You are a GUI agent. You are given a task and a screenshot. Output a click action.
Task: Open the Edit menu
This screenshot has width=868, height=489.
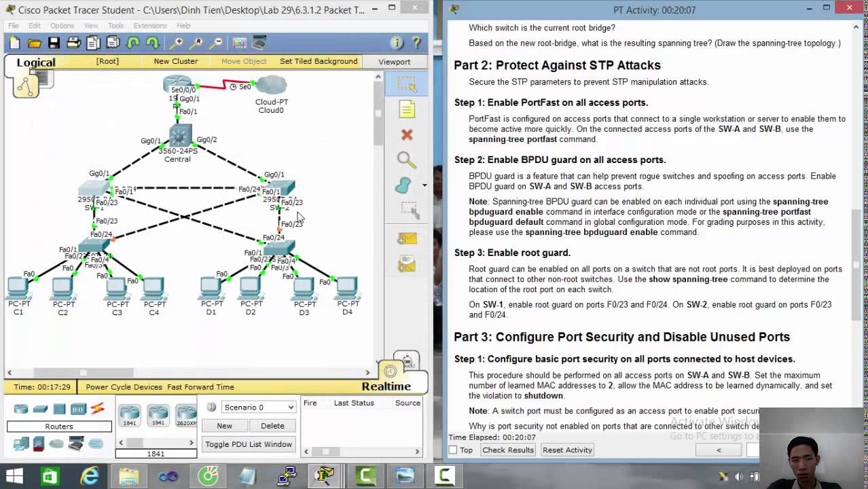[35, 26]
